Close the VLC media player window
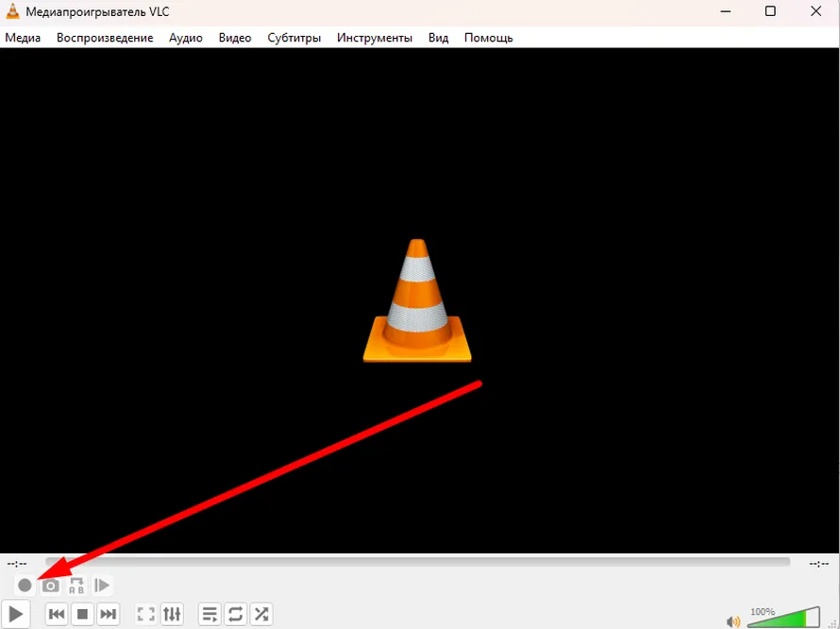Screen dimensions: 840x629 815,11
